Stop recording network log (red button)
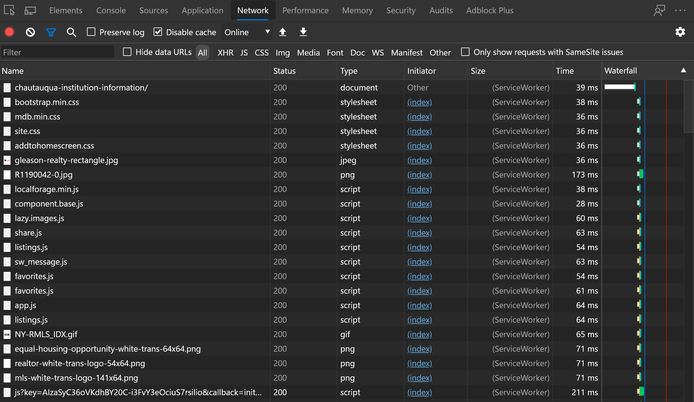Image resolution: width=694 pixels, height=402 pixels. coord(9,32)
